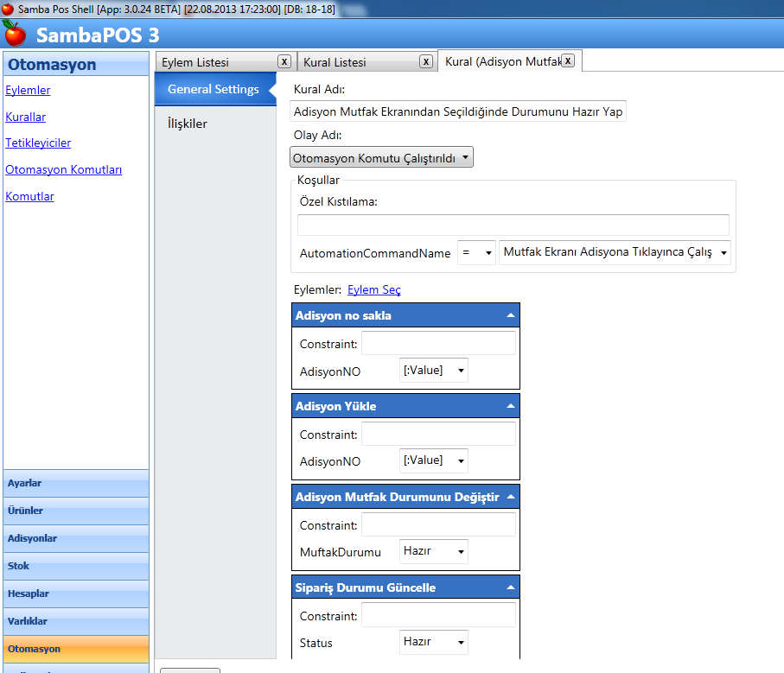Image resolution: width=784 pixels, height=673 pixels.
Task: Click the Eylem Seç link
Action: (373, 290)
